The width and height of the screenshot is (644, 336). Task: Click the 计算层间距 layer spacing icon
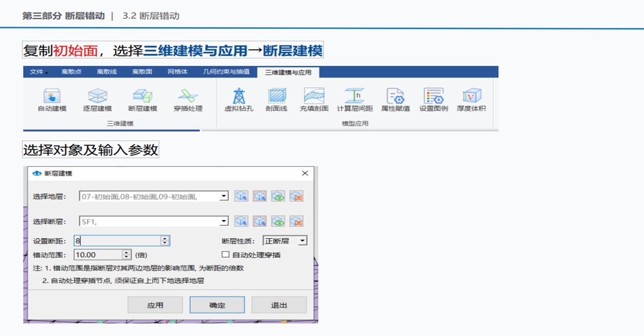354,100
